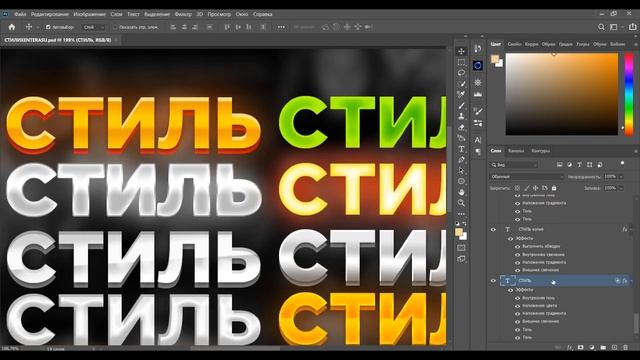Image resolution: width=640 pixels, height=360 pixels.
Task: Create new adjustment layer icon
Action: (x=592, y=347)
